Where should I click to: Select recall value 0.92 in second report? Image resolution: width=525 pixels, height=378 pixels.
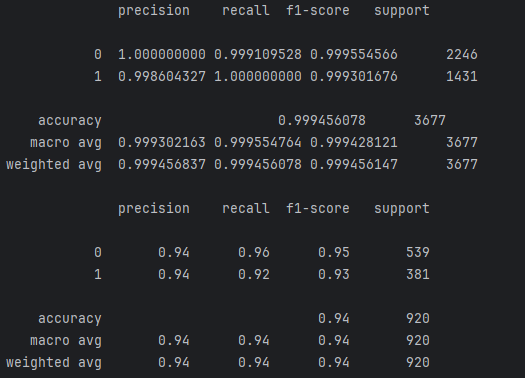pos(254,275)
